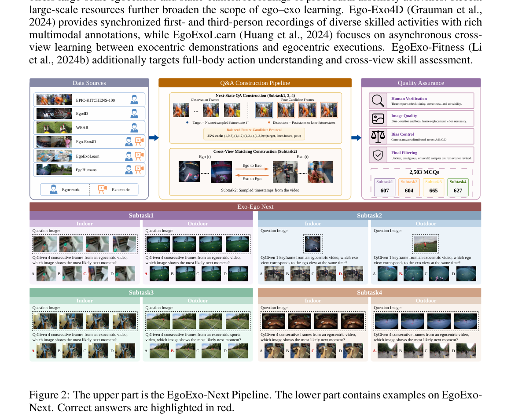Click the orange camera icon in the Ego-Exo4D row
Viewport: 511px width, 420px height.
coord(139,142)
